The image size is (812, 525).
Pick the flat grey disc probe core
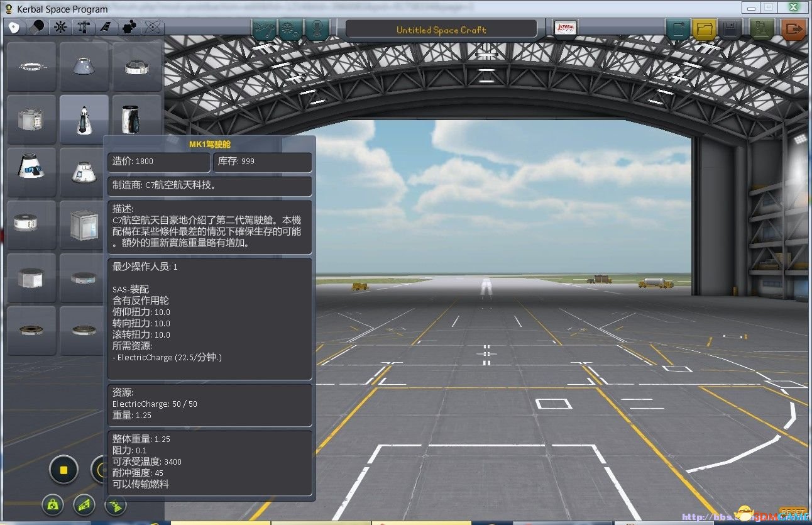pyautogui.click(x=82, y=278)
